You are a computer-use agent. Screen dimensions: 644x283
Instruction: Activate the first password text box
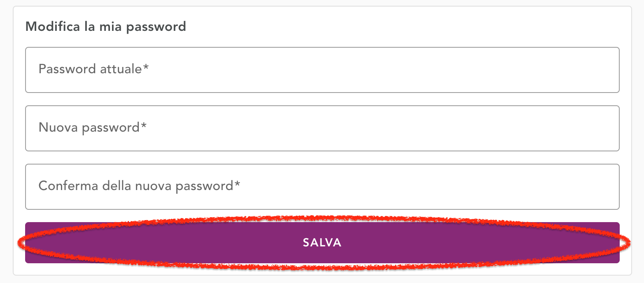point(322,70)
